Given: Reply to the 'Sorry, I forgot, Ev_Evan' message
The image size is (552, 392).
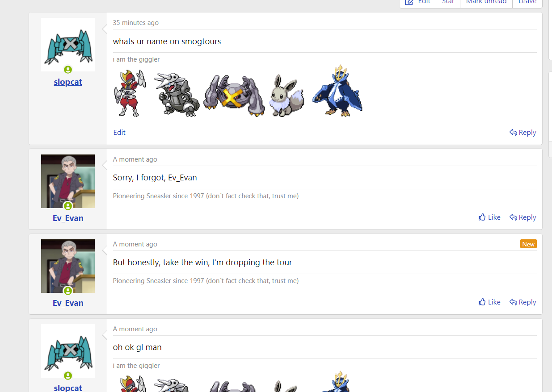Looking at the screenshot, I should pos(523,217).
